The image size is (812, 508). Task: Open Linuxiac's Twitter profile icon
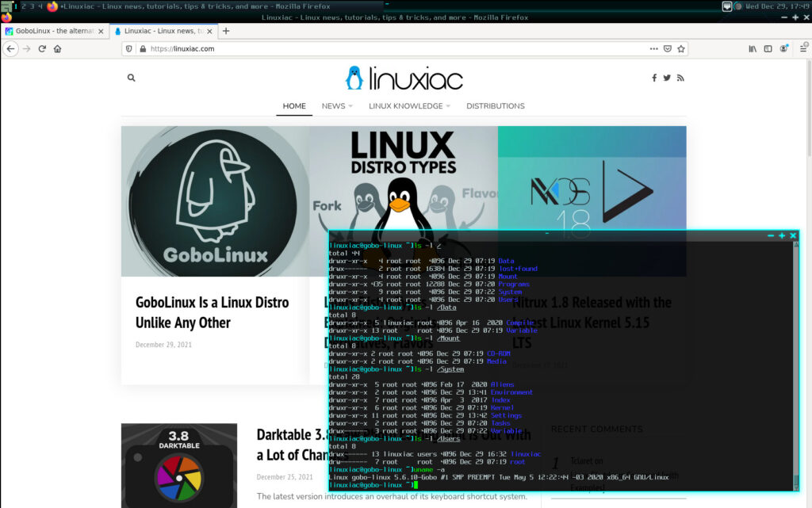click(667, 78)
